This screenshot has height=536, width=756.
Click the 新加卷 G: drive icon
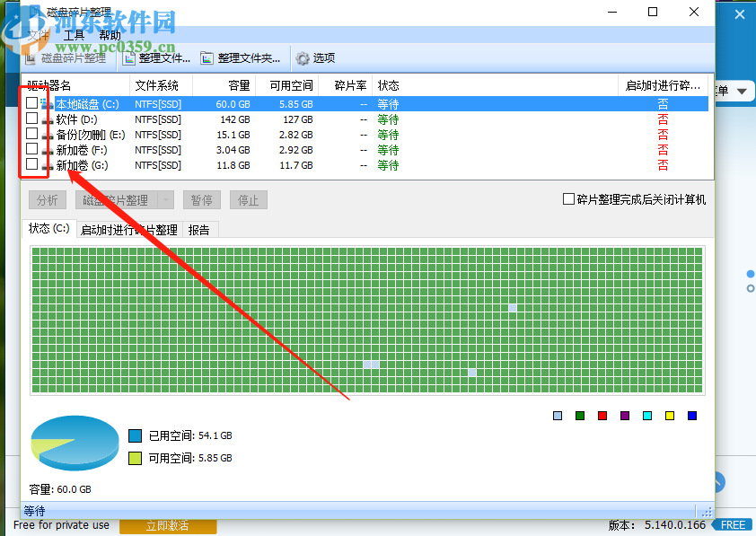[47, 166]
